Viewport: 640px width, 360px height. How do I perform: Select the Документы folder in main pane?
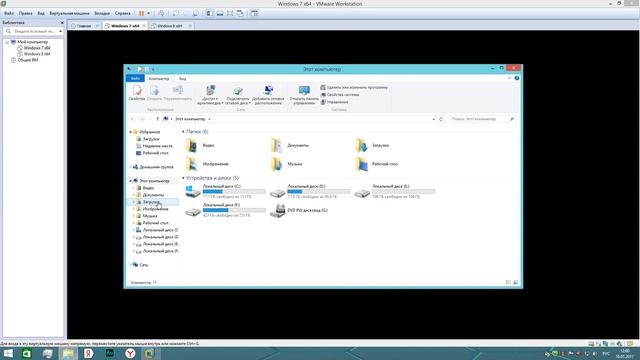coord(290,145)
